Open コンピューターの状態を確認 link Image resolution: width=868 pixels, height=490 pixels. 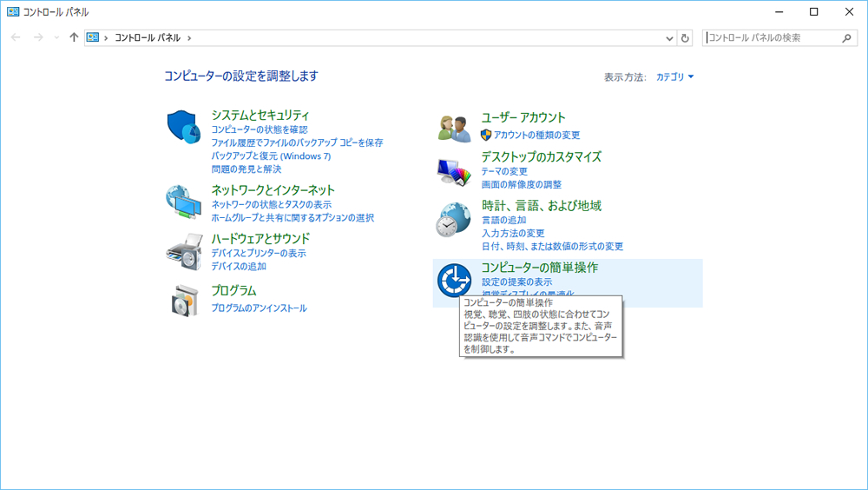click(x=259, y=129)
